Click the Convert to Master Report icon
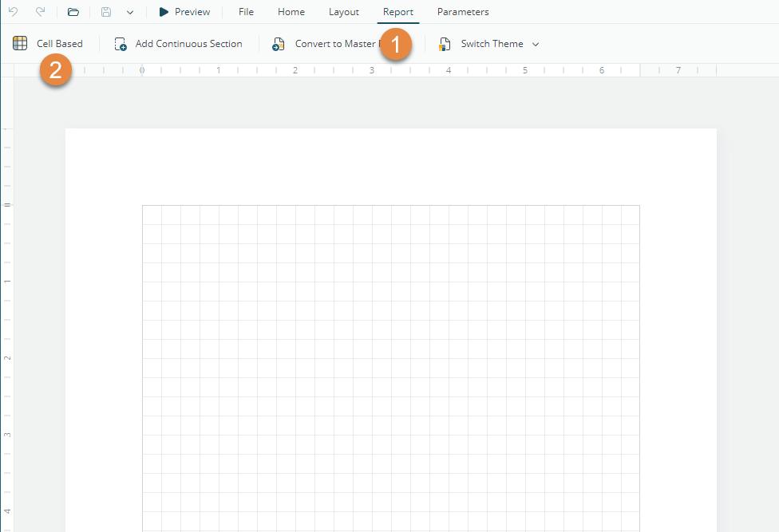This screenshot has height=532, width=779. click(279, 44)
